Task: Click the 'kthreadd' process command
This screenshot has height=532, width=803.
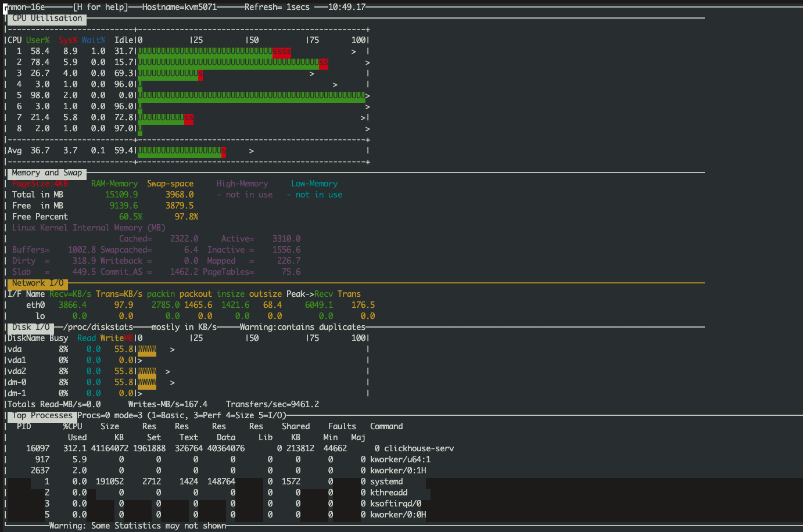Action: point(389,493)
